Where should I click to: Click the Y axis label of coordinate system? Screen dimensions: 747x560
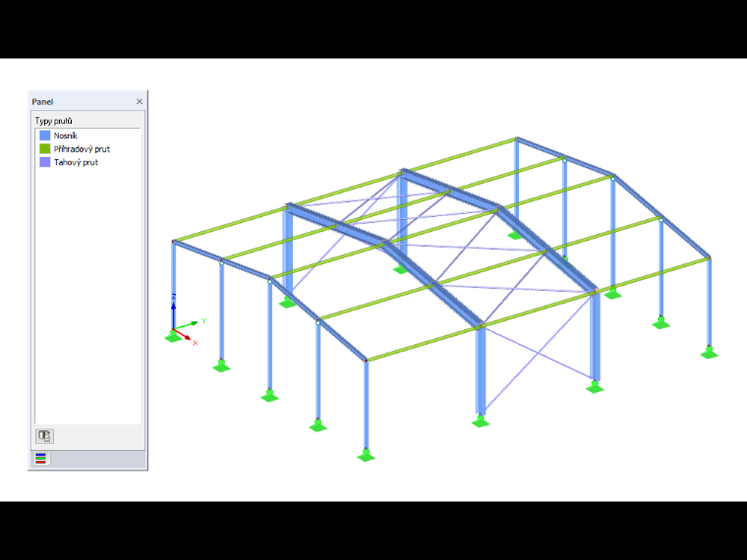tap(203, 321)
